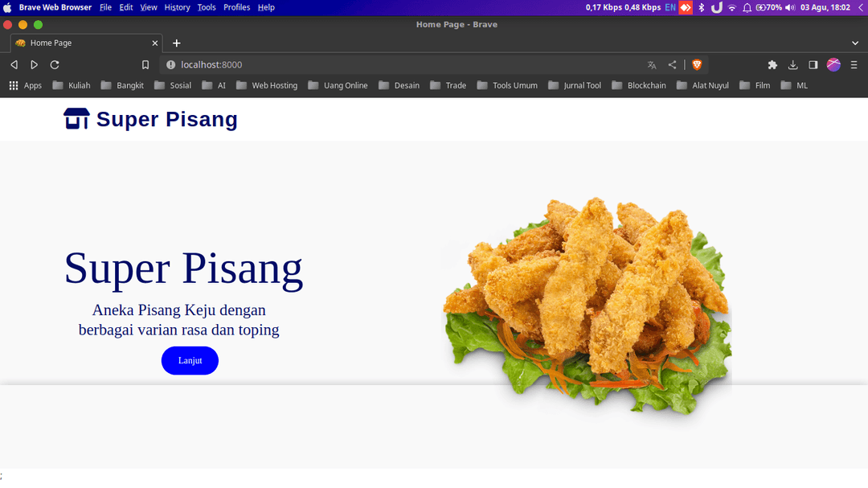Click the bookmark this page icon
868x488 pixels.
point(145,65)
